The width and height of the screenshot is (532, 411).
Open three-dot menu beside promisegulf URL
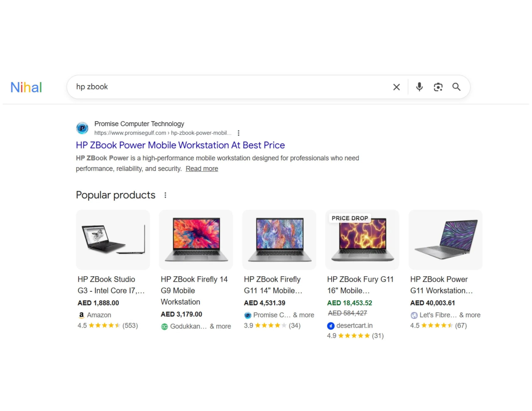(x=239, y=133)
